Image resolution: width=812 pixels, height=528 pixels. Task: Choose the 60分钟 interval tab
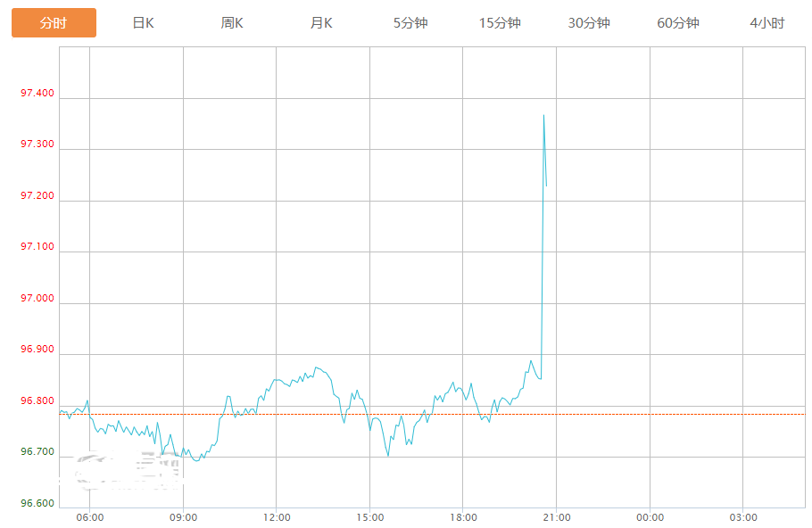678,23
